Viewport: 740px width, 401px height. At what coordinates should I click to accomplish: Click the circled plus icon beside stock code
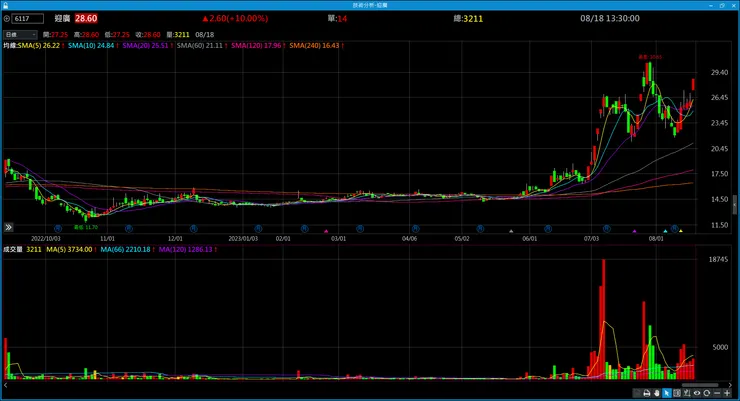tap(7, 19)
